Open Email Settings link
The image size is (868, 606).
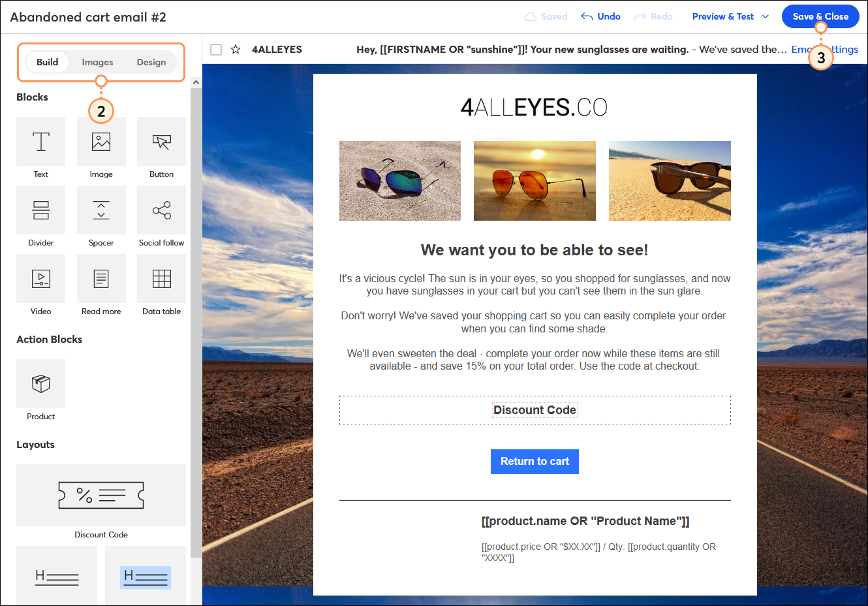(825, 49)
